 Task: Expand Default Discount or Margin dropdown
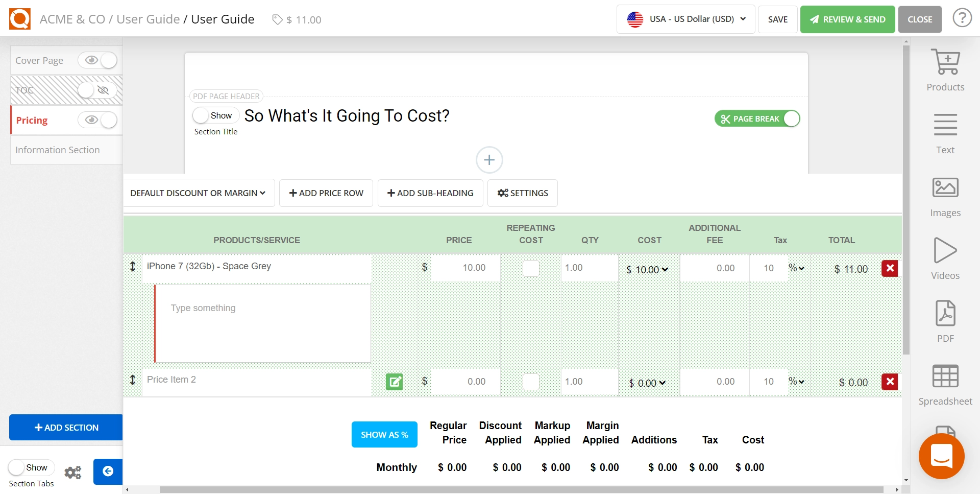[198, 193]
